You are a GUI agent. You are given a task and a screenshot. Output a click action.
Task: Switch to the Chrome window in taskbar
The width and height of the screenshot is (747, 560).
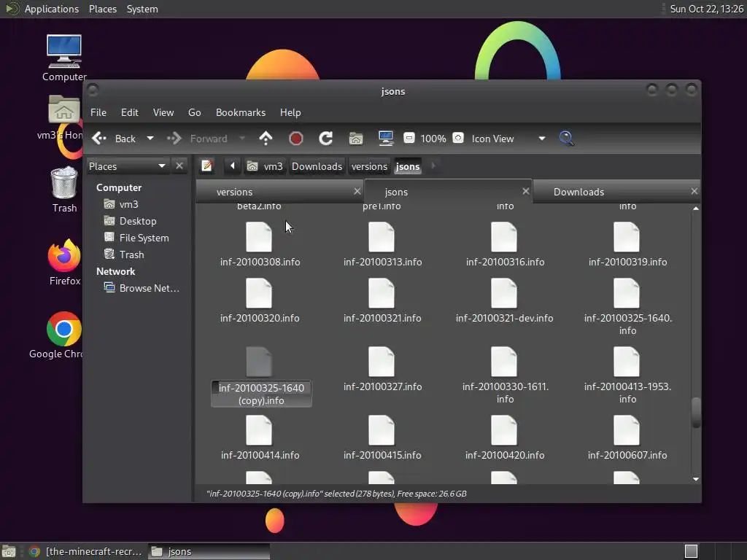point(86,551)
